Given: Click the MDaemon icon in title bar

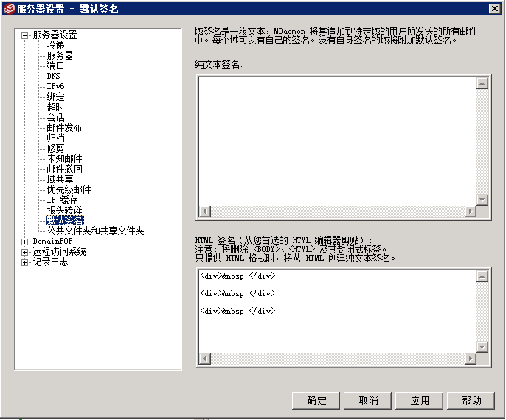Looking at the screenshot, I should point(9,8).
